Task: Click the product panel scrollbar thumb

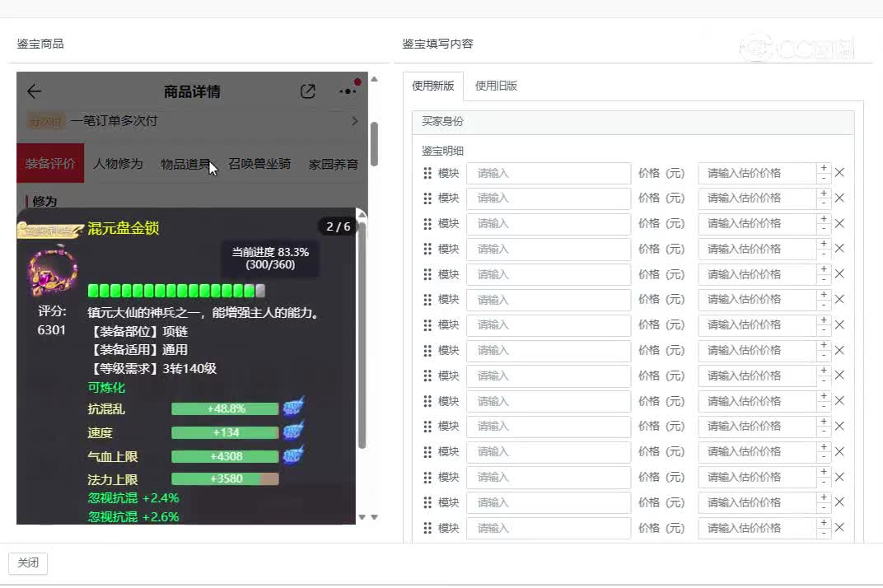Action: pos(374,144)
